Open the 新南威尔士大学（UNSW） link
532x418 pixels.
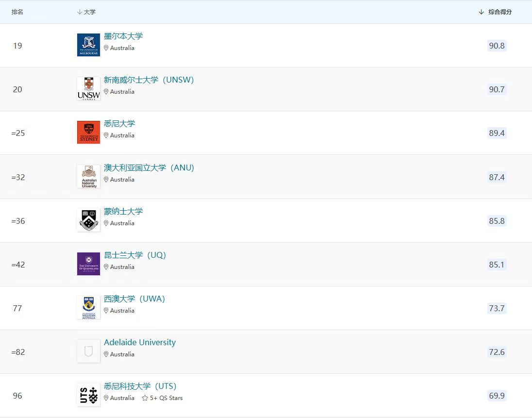(x=149, y=80)
